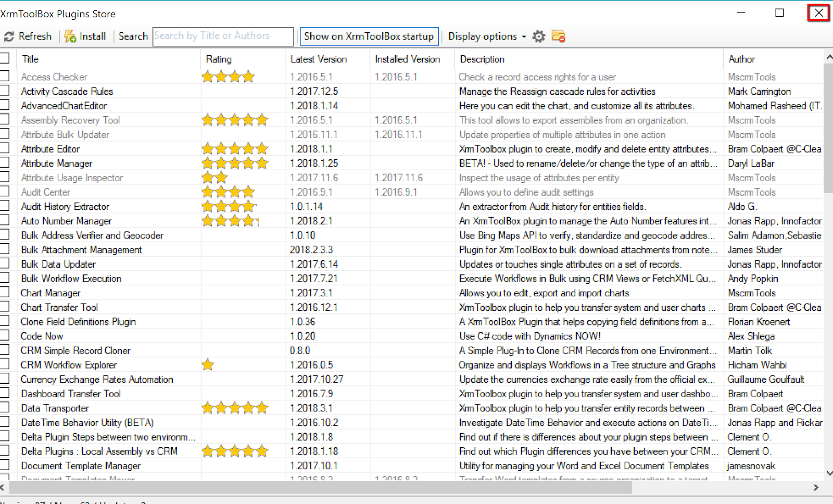This screenshot has height=504, width=833.
Task: Click author Hicham Wahbi
Action: [x=757, y=365]
